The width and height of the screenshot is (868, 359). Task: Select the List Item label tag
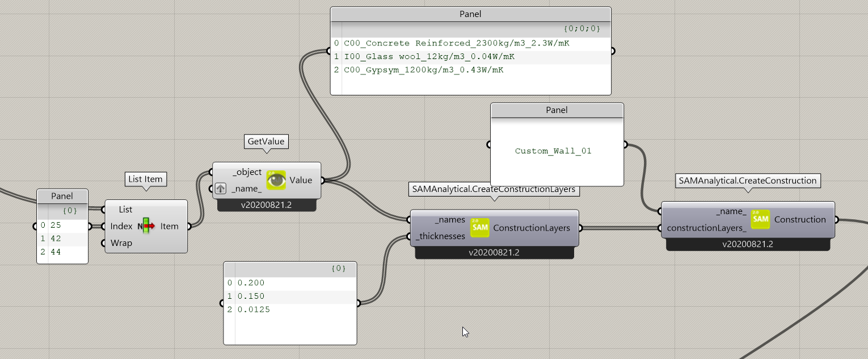(x=145, y=179)
